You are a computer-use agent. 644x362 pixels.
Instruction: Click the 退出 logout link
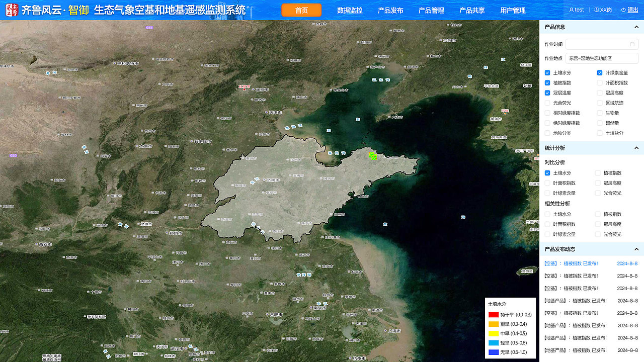coord(632,10)
